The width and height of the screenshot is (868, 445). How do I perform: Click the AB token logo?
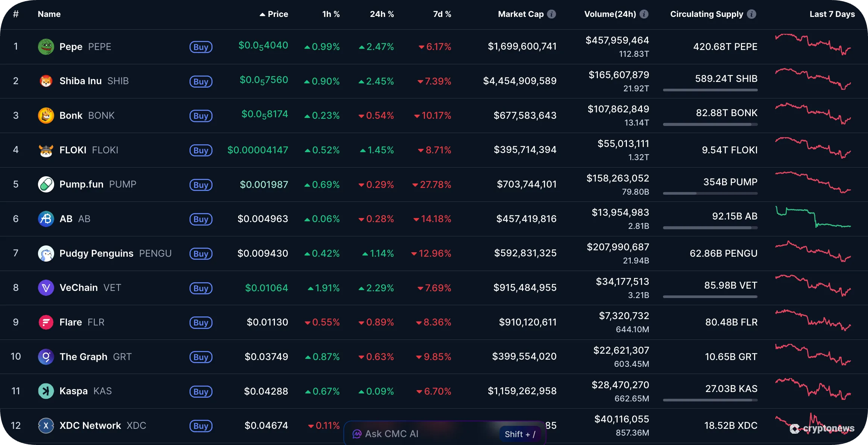pos(46,219)
